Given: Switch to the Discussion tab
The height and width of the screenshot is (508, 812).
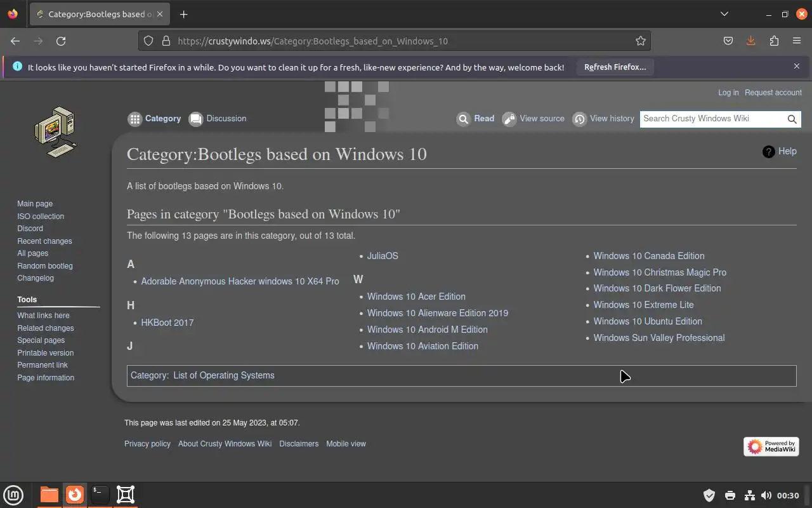Looking at the screenshot, I should [x=218, y=119].
